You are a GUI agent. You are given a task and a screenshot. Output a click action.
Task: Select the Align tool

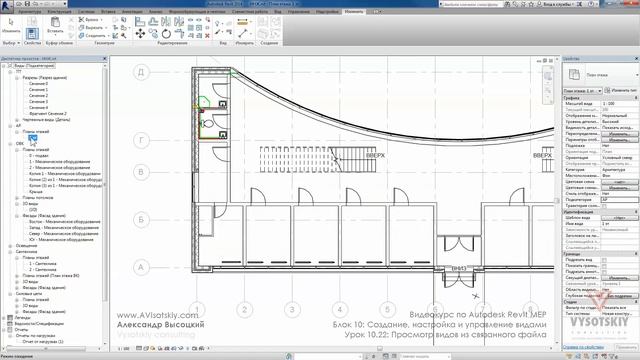click(140, 22)
